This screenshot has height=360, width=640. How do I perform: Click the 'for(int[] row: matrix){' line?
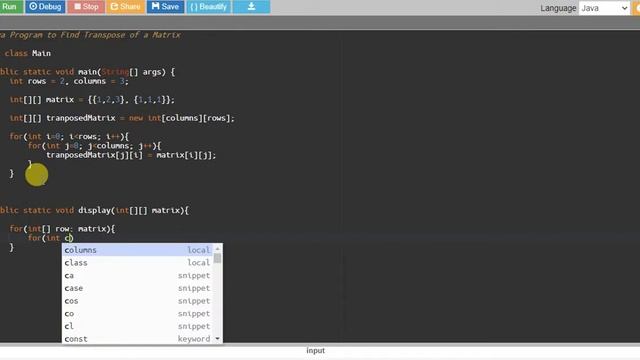62,229
